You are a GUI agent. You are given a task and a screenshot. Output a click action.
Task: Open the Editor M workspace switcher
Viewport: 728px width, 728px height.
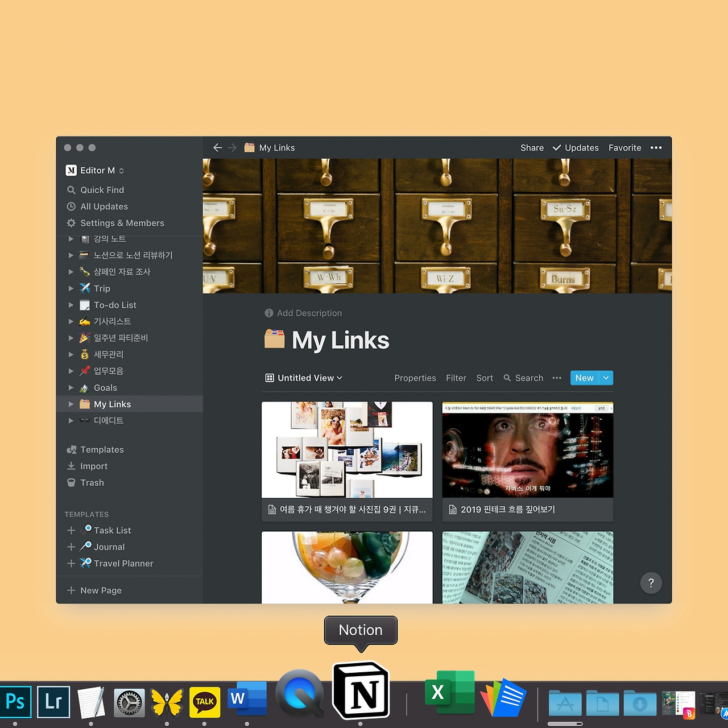96,170
